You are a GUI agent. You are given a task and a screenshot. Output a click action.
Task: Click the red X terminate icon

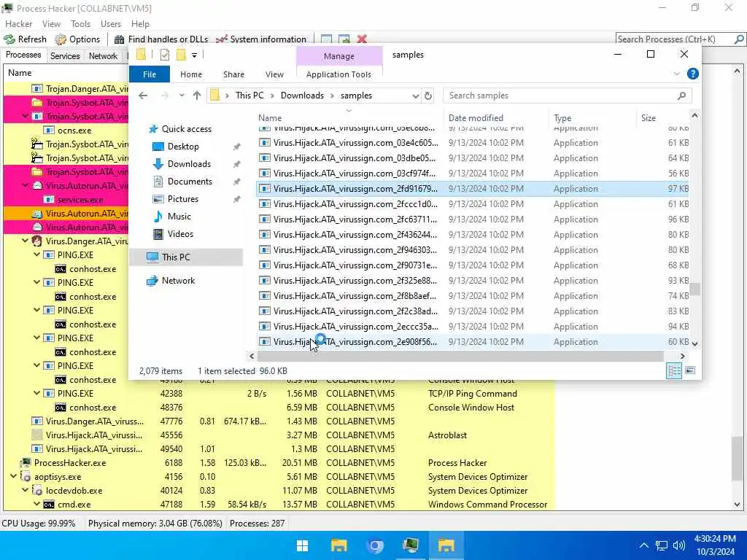click(362, 39)
